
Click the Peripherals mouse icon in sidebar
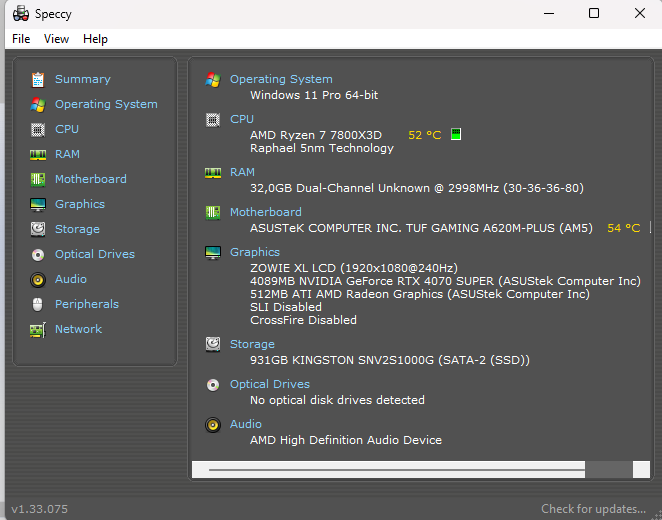click(x=38, y=304)
